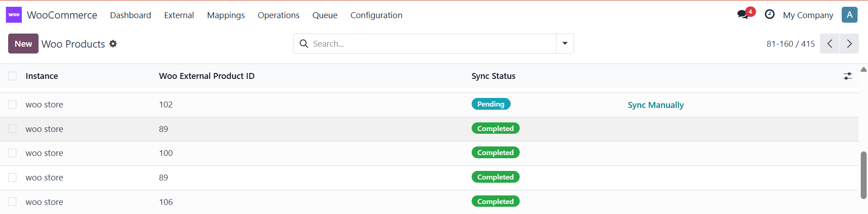Open the Operations menu
The image size is (868, 214).
point(278,15)
